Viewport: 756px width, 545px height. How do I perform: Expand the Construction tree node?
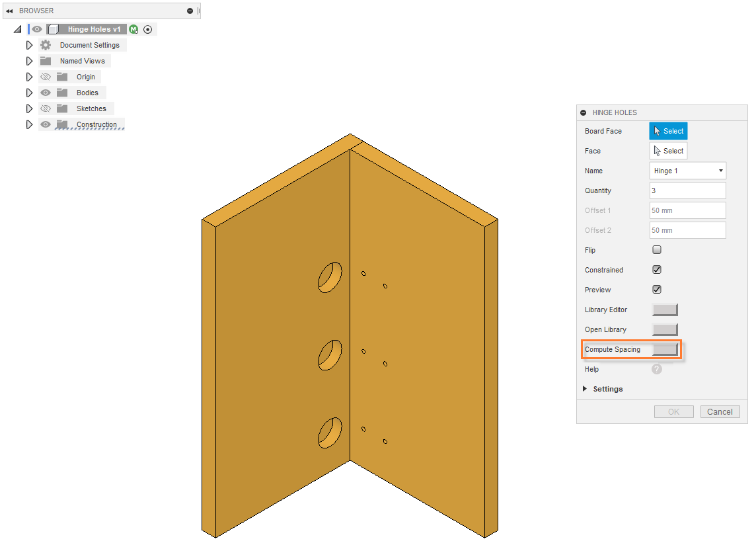click(x=29, y=125)
